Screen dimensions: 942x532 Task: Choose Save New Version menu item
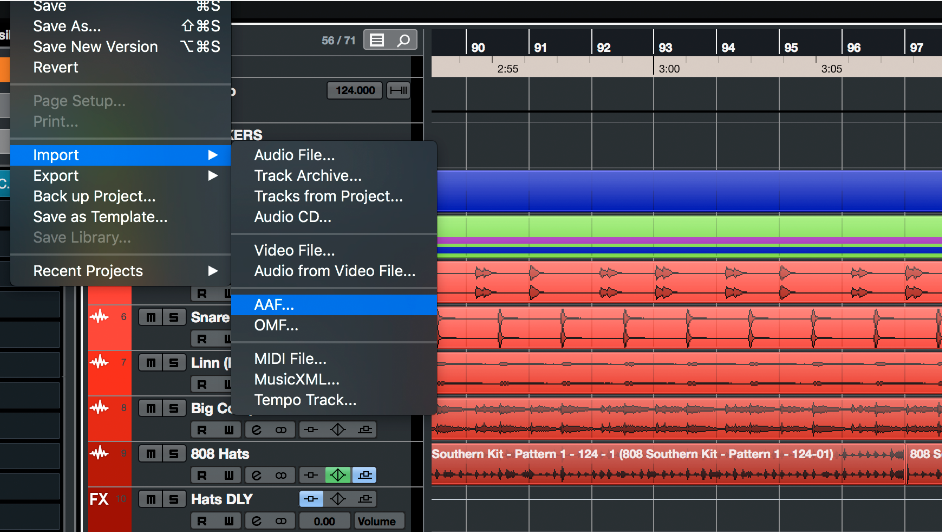coord(121,46)
